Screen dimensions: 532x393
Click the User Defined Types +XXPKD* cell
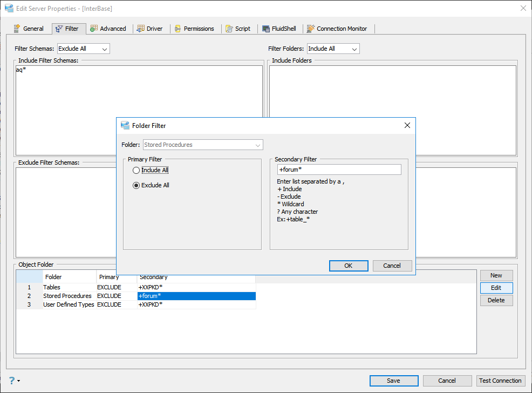click(196, 305)
